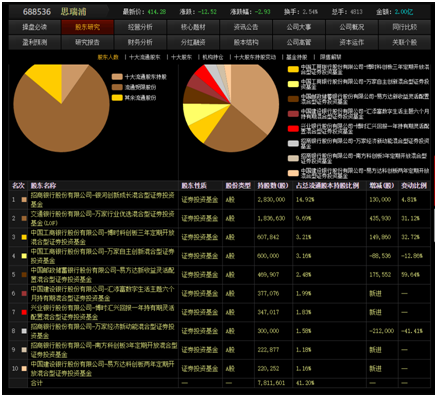Viewport: 437px width, 397px height.
Task: Open the 公司大事 tab
Action: [x=299, y=27]
